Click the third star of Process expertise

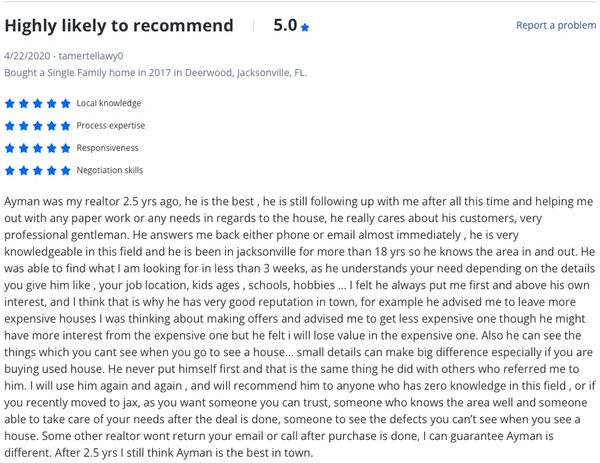38,126
